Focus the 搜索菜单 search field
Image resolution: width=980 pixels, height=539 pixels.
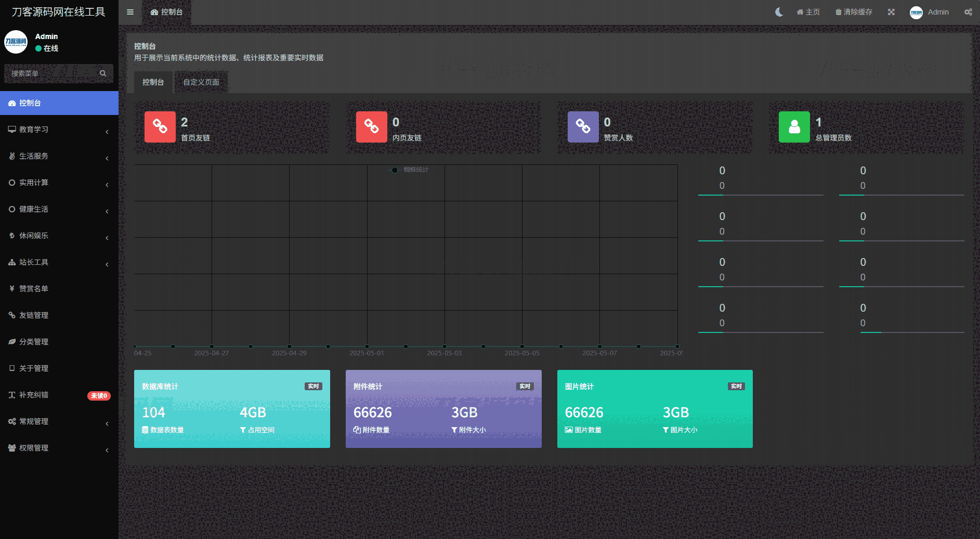(x=52, y=73)
